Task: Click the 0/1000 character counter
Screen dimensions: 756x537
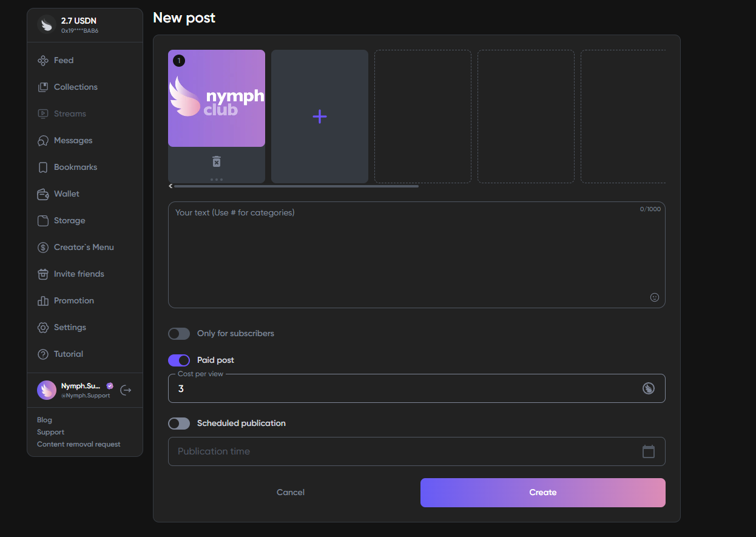Action: [x=650, y=209]
